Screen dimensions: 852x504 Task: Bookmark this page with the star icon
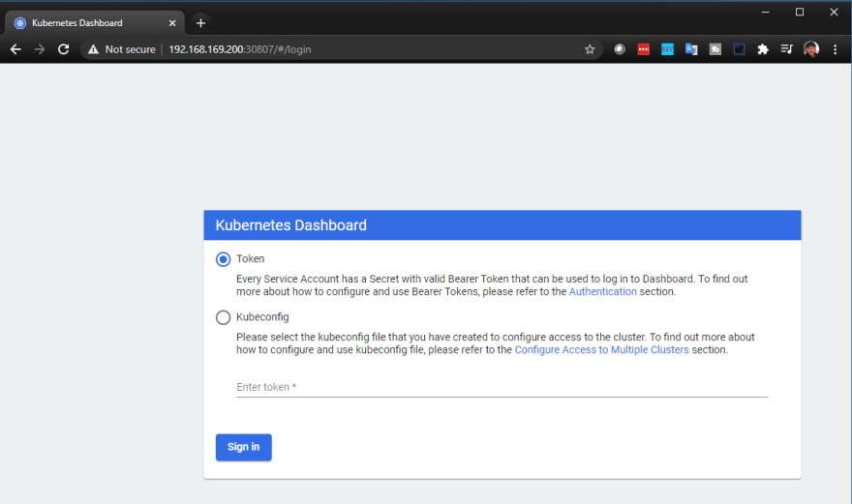pos(590,49)
